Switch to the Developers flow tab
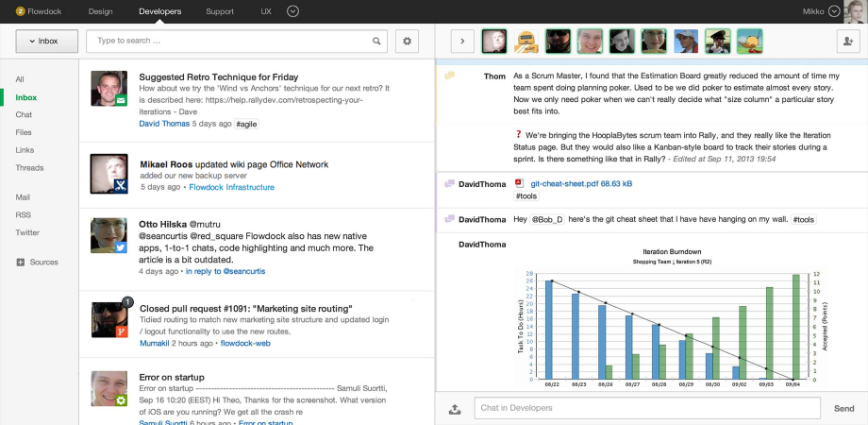Viewport: 868px width, 425px height. pyautogui.click(x=160, y=11)
